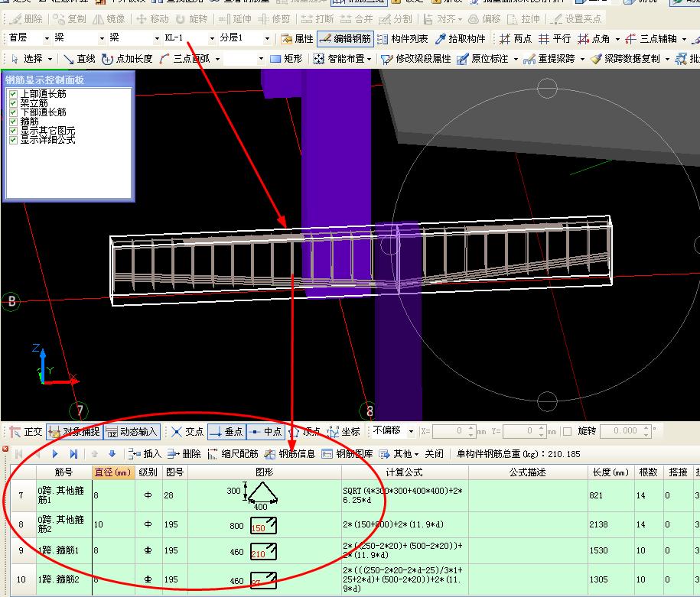Open 钢筋图库 rebar library
Viewport: 700px width, 597px height.
(347, 454)
